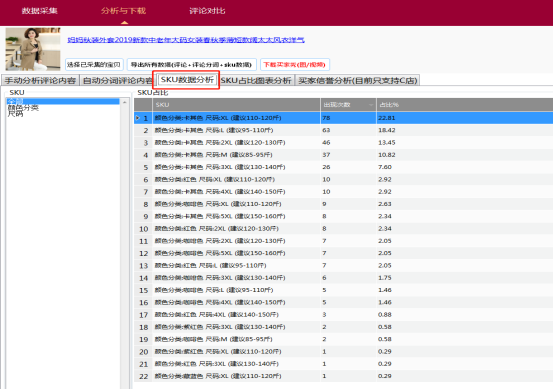
Task: Open the product title hyperlink
Action: (x=186, y=40)
